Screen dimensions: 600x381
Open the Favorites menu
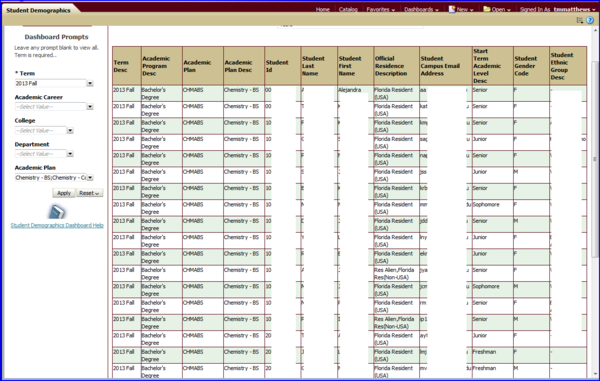(x=381, y=10)
